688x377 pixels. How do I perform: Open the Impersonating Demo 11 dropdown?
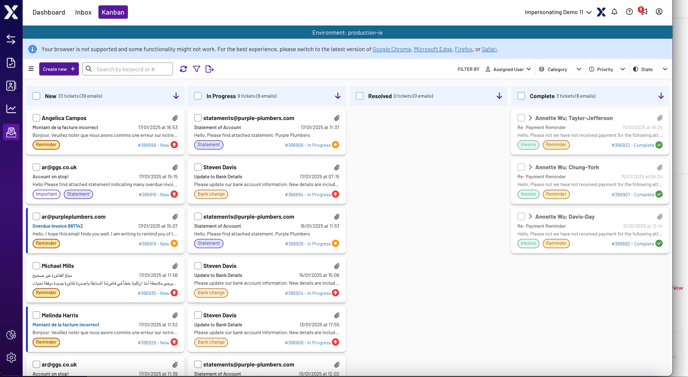point(558,12)
